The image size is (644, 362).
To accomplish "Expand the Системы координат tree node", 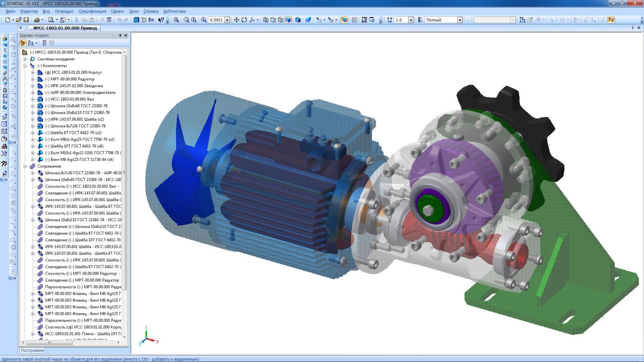I will tap(25, 59).
